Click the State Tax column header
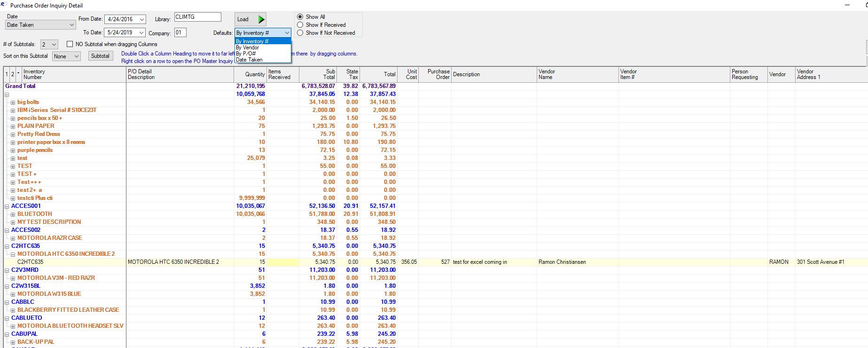The width and height of the screenshot is (868, 348). click(348, 74)
